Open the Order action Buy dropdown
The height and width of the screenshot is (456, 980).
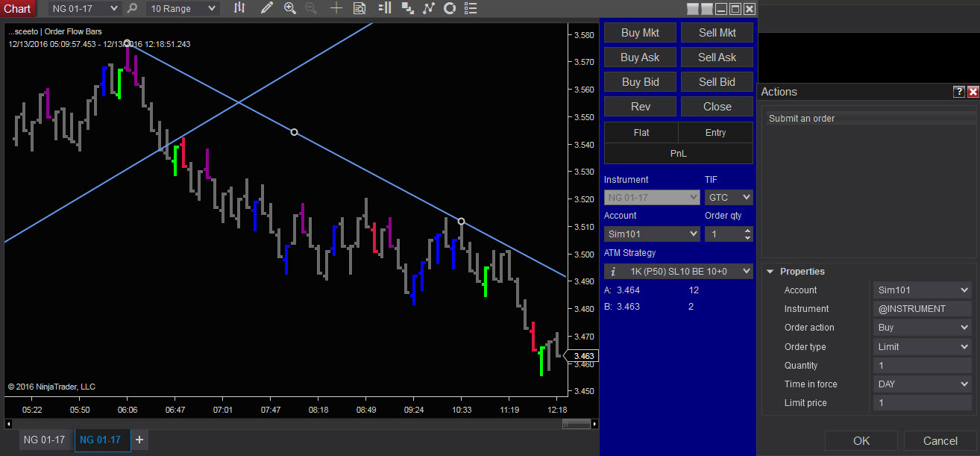point(923,328)
